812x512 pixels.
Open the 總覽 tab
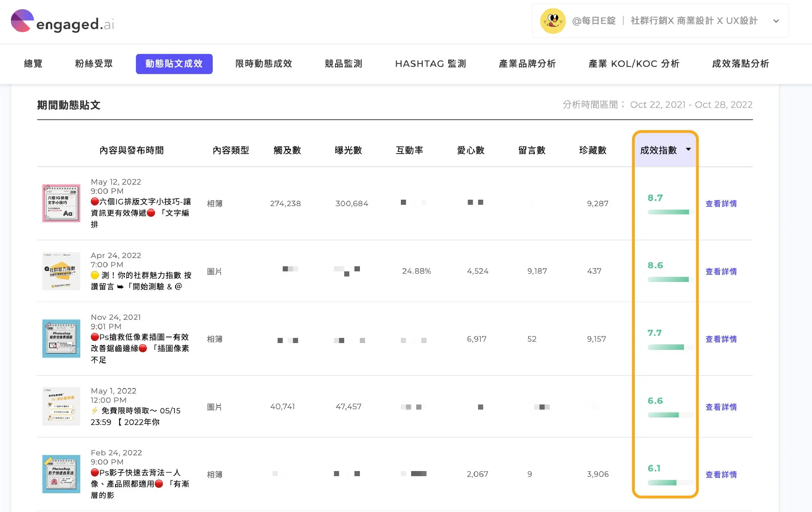33,63
